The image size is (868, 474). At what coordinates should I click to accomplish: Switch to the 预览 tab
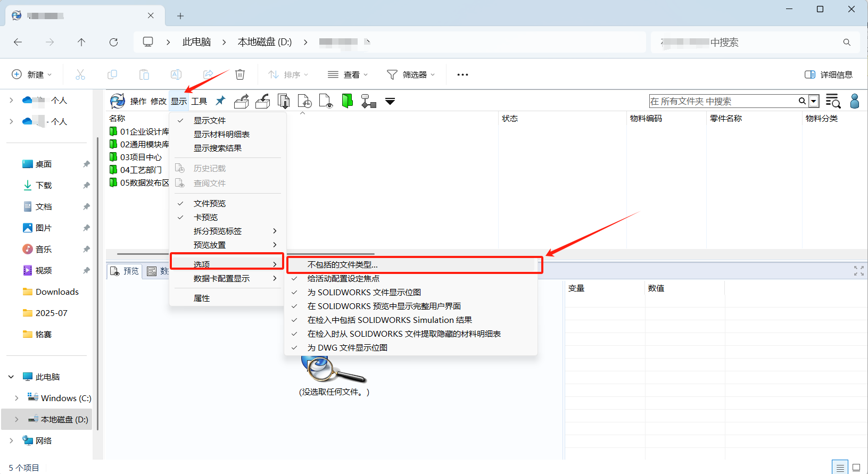pyautogui.click(x=125, y=271)
